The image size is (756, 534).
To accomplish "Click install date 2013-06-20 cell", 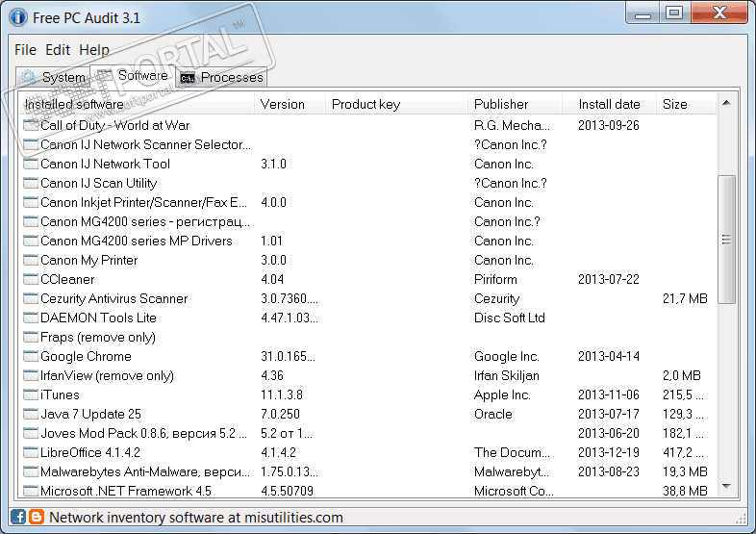I will pos(609,433).
